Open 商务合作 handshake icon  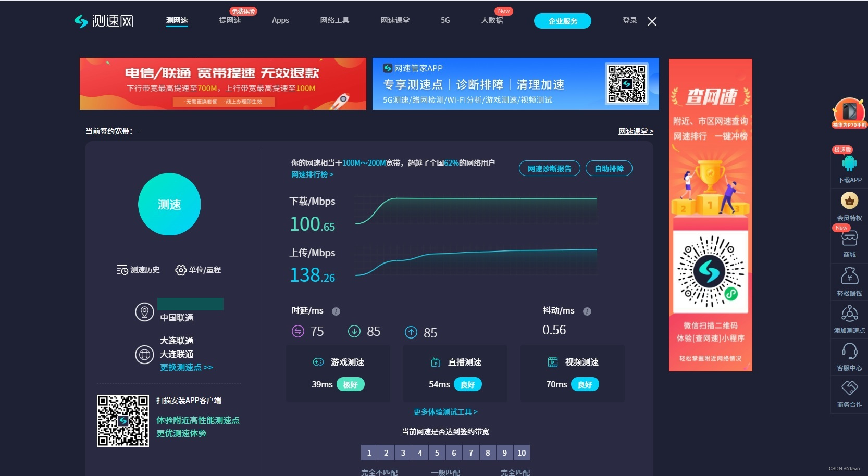click(x=849, y=388)
